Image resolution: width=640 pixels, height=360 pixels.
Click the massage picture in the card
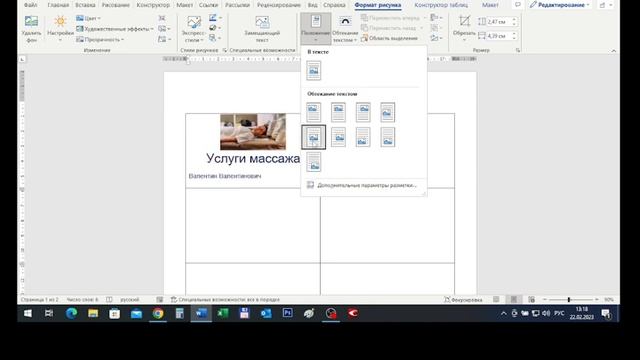pos(253,131)
